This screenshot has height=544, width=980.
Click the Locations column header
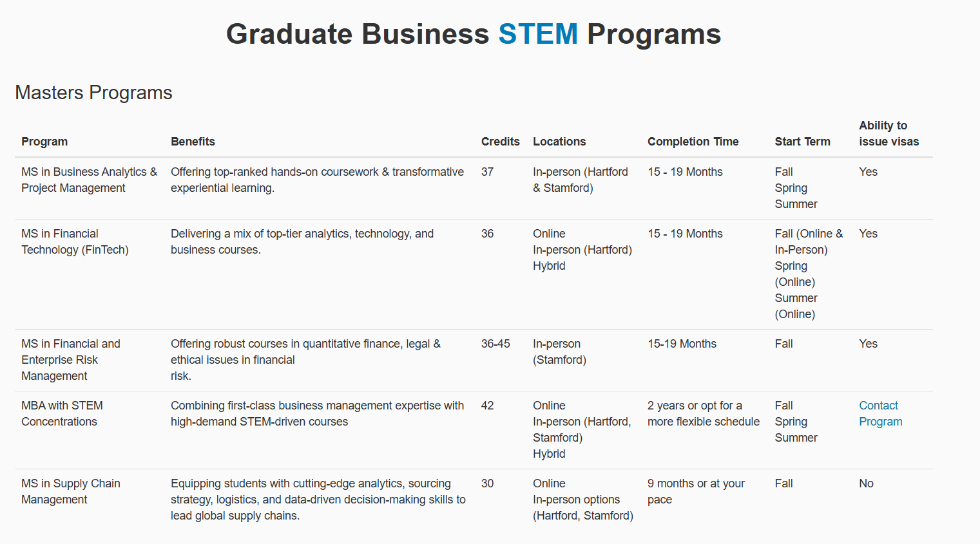(559, 142)
